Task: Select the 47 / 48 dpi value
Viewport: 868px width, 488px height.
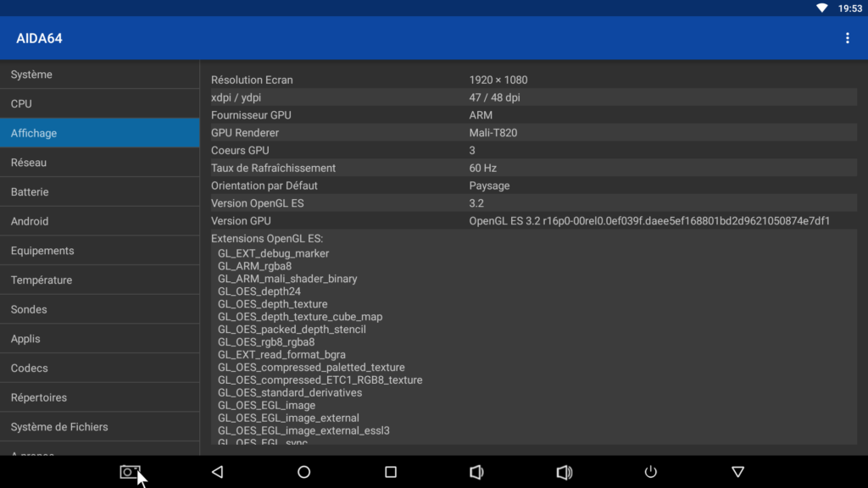Action: 494,97
